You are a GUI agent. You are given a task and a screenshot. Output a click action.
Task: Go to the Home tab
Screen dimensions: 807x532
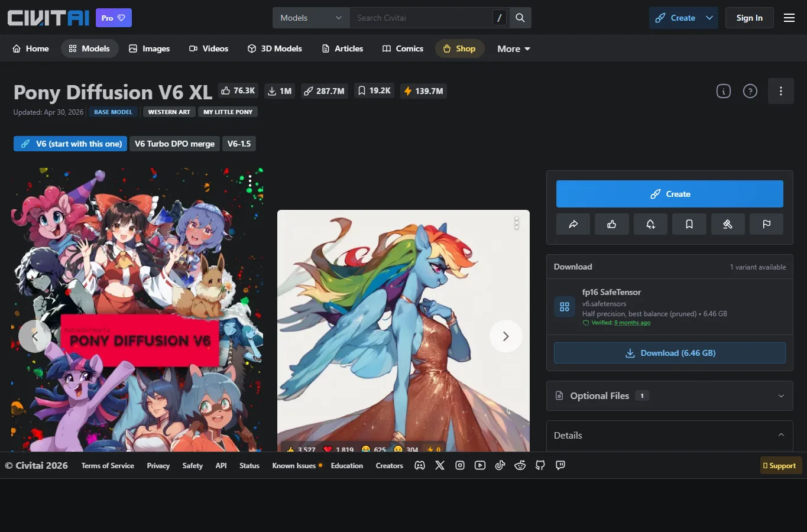(31, 48)
